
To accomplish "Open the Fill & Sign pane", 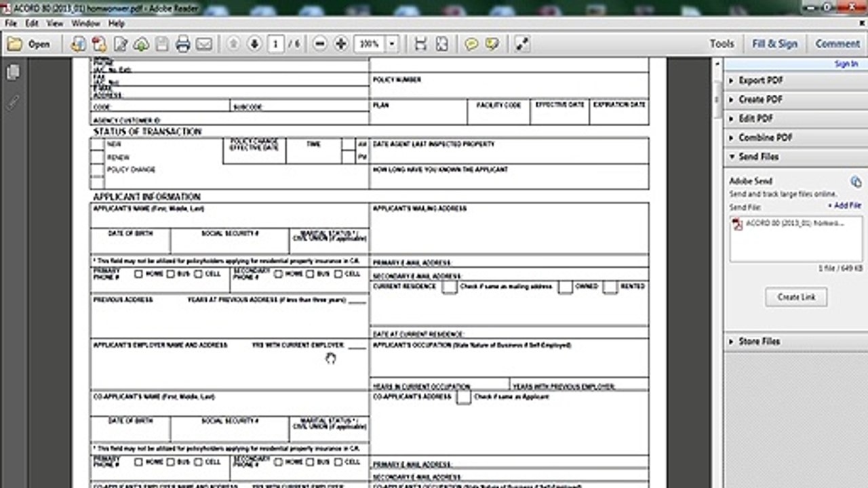I will coord(774,44).
